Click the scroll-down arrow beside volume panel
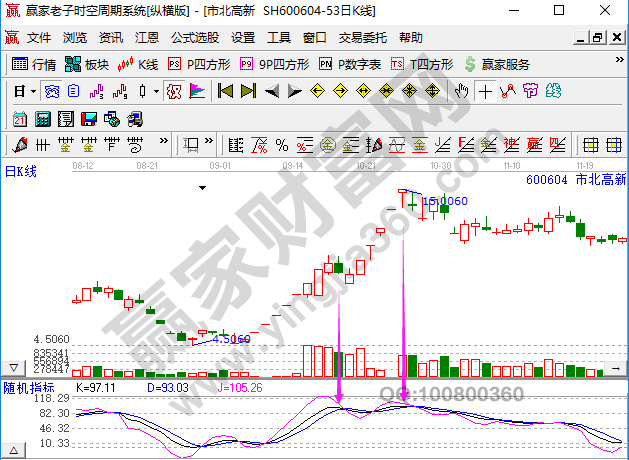Viewport: 629px width, 460px height. [13, 368]
